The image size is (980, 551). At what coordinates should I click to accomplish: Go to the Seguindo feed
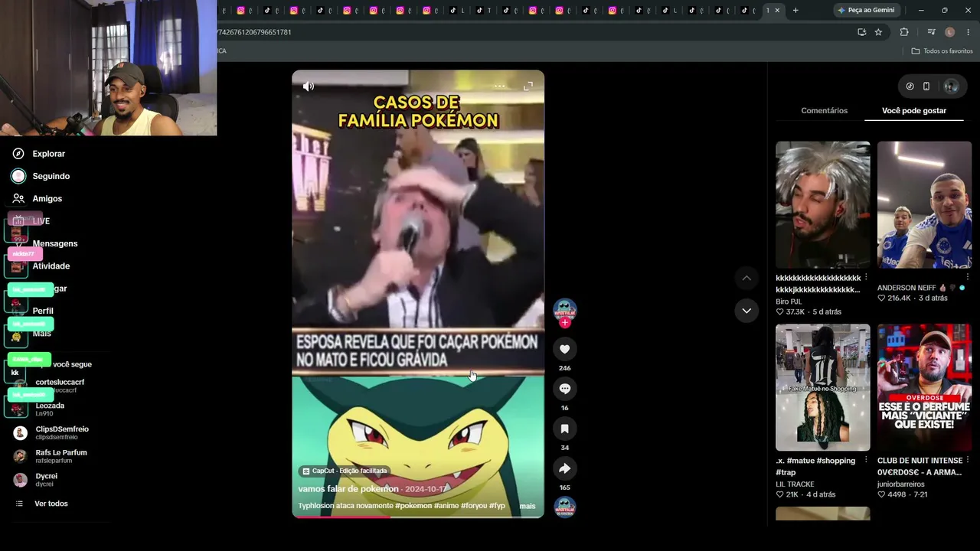tap(51, 176)
